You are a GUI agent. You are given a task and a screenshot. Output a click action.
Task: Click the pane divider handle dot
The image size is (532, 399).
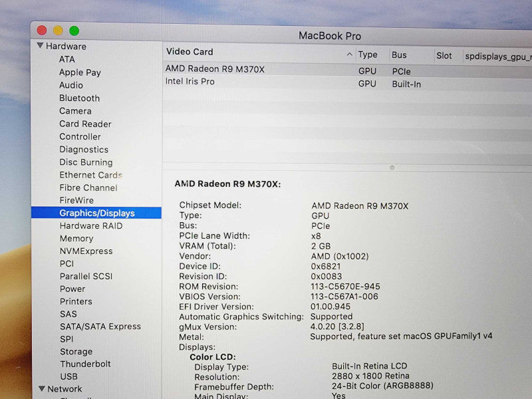(392, 168)
